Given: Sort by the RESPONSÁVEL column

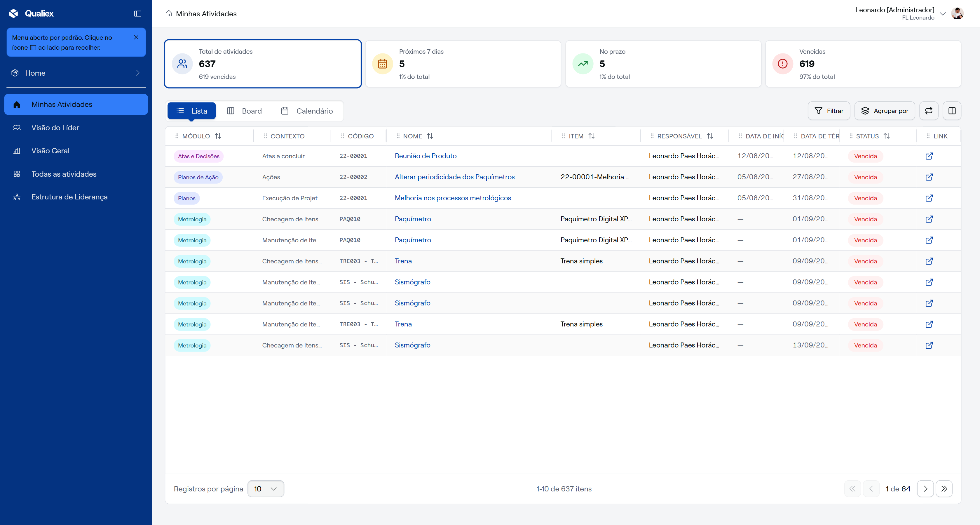Looking at the screenshot, I should click(710, 136).
